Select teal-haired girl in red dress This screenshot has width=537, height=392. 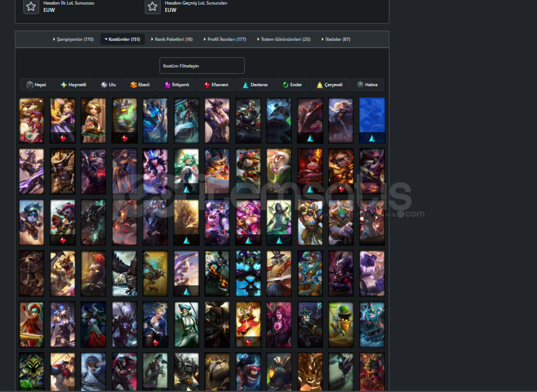point(32,324)
